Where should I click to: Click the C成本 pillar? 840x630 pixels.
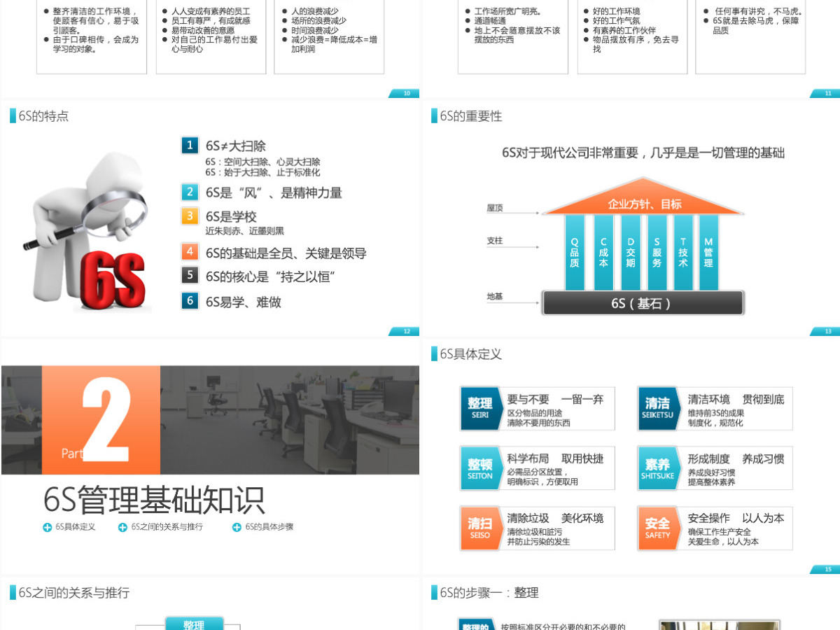click(x=603, y=253)
